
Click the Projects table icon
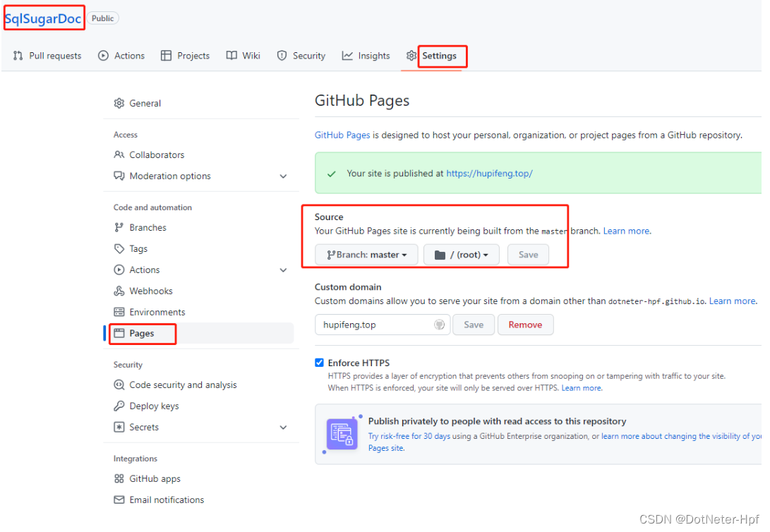point(166,56)
